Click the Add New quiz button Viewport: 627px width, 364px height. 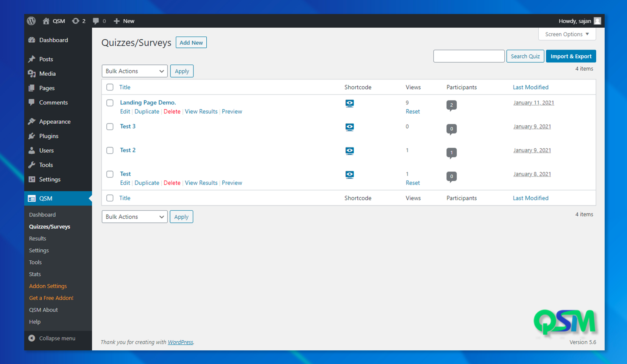tap(191, 42)
